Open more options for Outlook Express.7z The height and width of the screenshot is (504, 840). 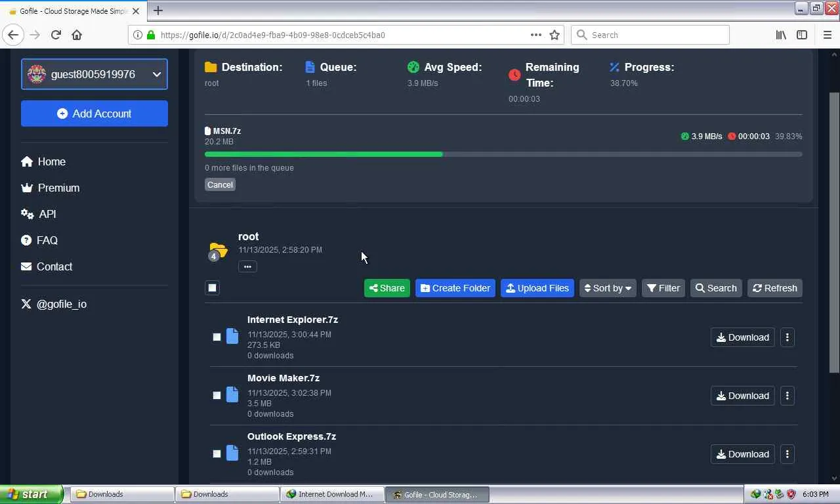787,454
